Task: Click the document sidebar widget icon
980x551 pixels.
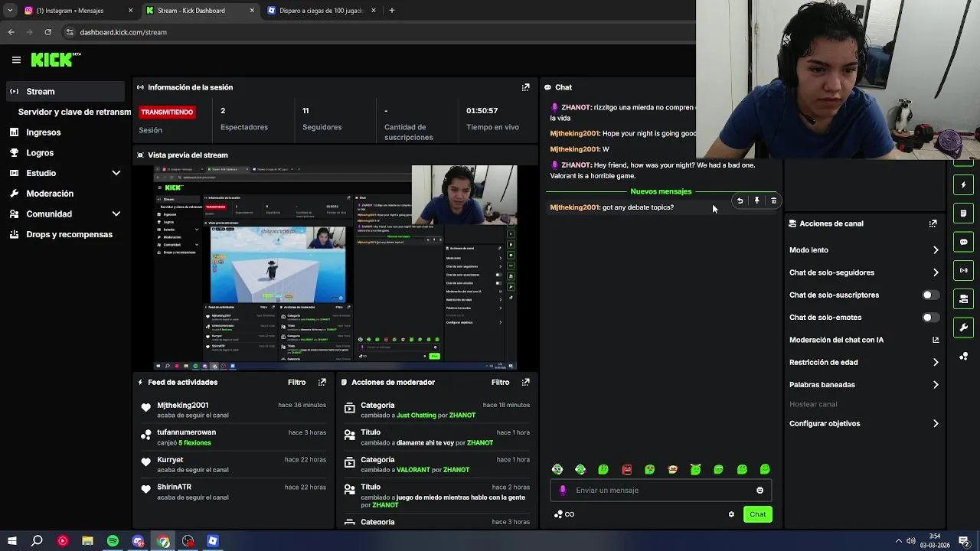Action: click(964, 213)
